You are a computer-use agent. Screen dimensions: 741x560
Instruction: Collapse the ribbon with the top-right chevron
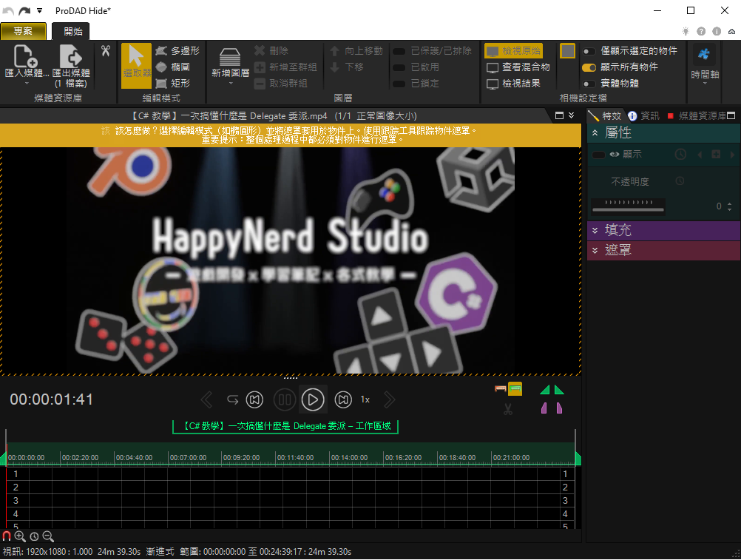point(731,31)
